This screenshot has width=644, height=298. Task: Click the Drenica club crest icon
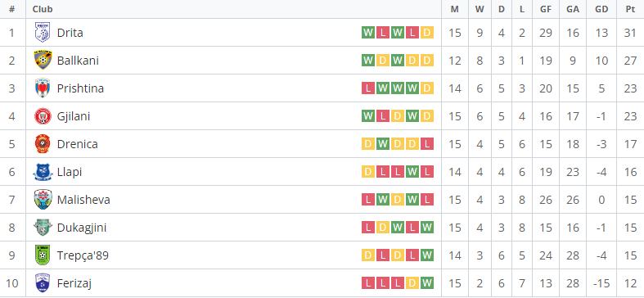[43, 144]
